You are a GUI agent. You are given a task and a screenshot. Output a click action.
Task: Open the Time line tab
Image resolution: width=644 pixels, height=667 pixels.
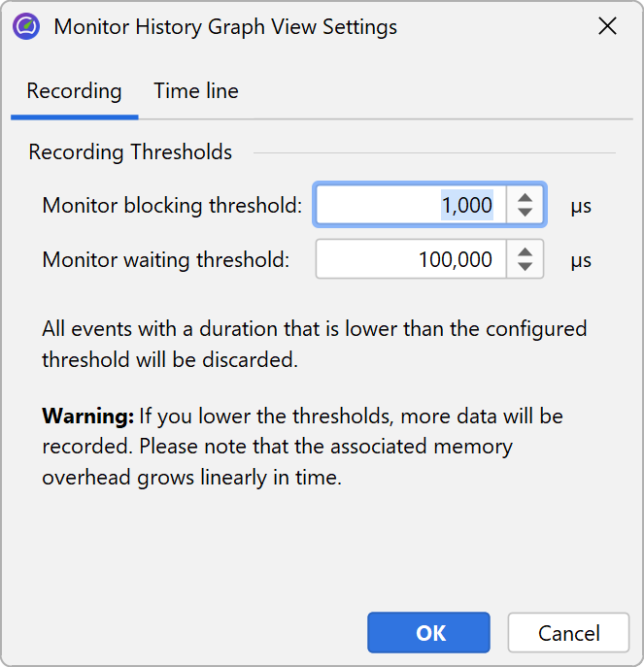tap(195, 91)
